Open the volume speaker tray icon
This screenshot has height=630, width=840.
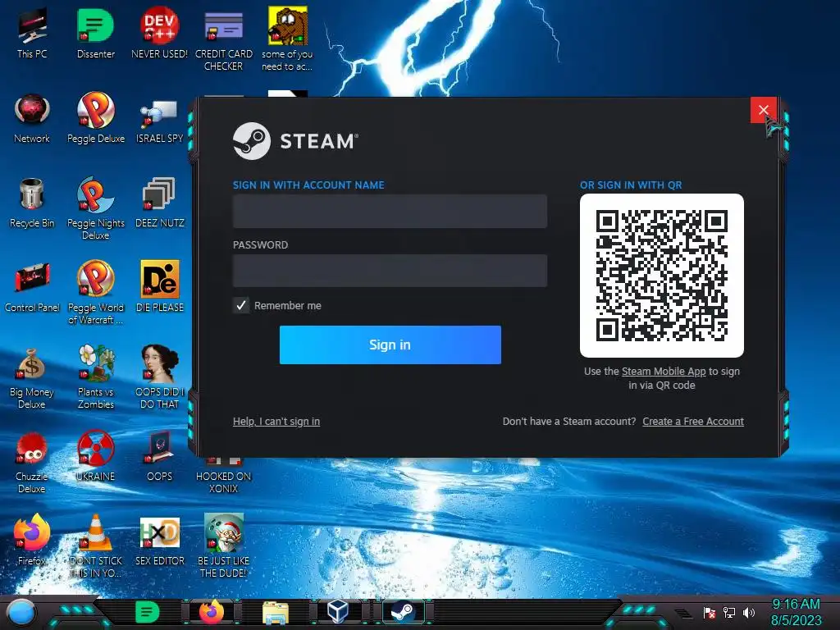pyautogui.click(x=749, y=612)
